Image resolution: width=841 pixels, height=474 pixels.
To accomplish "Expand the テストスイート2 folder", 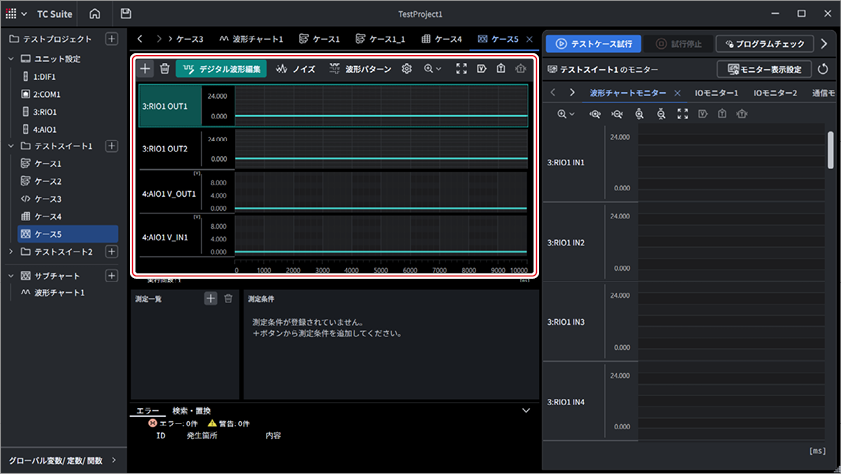I will (11, 251).
